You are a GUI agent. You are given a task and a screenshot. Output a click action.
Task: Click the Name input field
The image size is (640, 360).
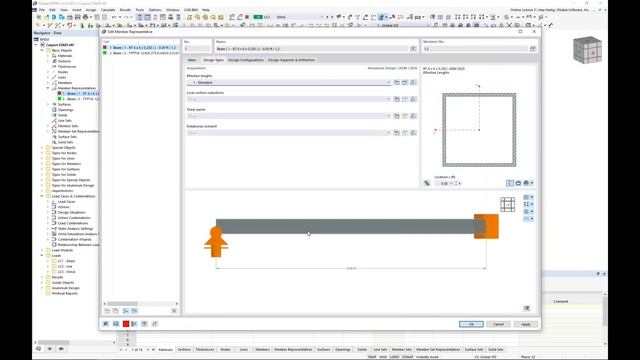pyautogui.click(x=312, y=49)
